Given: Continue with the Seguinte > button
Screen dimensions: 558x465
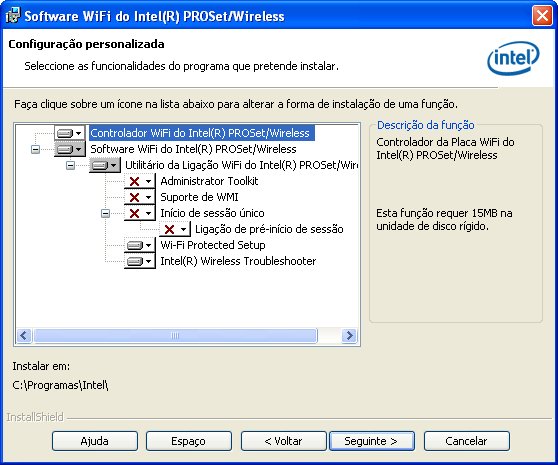Looking at the screenshot, I should point(372,441).
